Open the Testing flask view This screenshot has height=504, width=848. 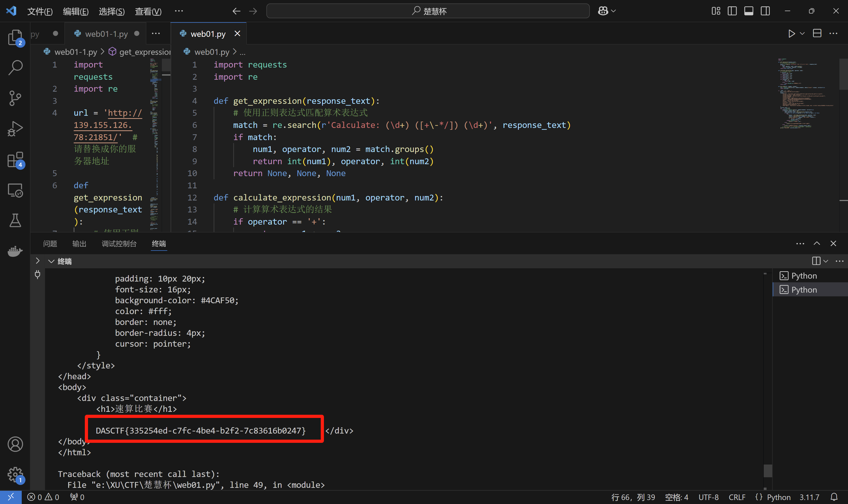[x=15, y=220]
